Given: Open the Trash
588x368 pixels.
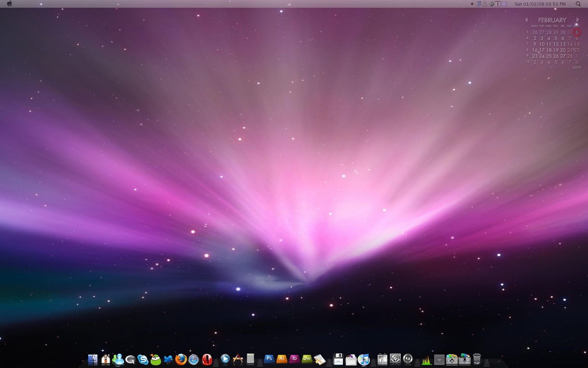Looking at the screenshot, I should point(477,359).
